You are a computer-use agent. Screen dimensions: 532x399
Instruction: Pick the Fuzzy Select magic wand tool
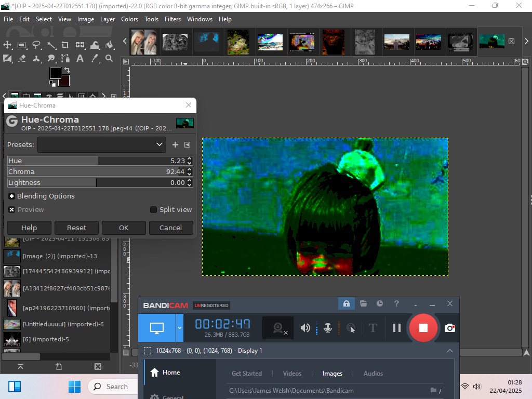pos(51,45)
